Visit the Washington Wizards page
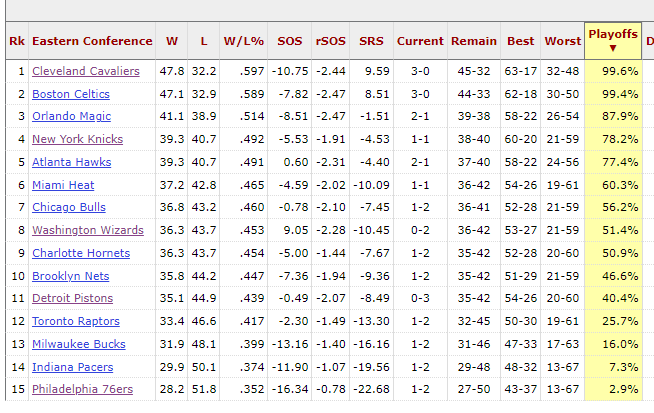The width and height of the screenshot is (654, 413). point(88,230)
